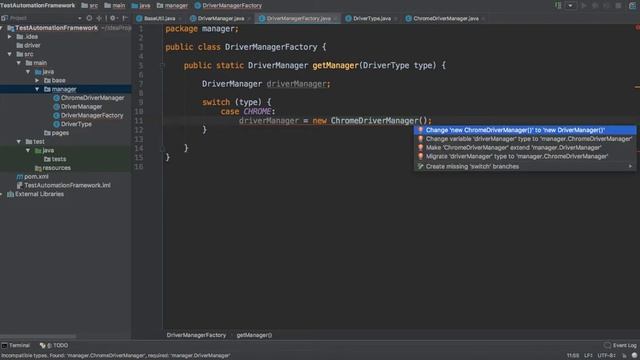
Task: Select DriverManager class in project tree
Action: (x=81, y=107)
